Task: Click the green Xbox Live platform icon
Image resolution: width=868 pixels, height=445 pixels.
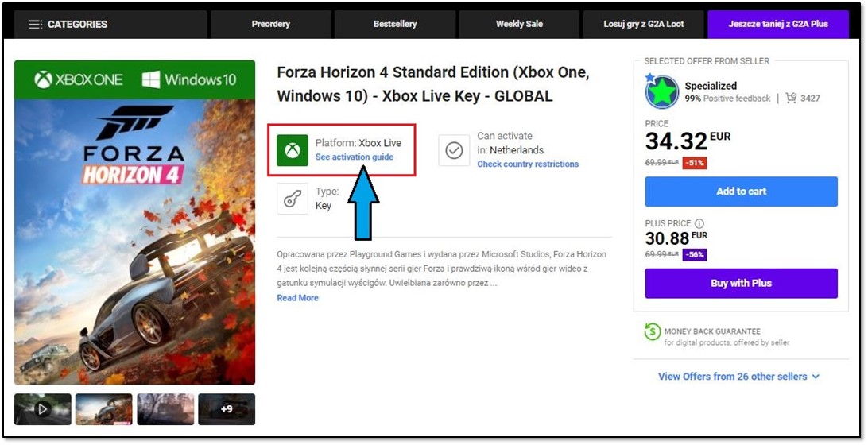Action: coord(293,150)
